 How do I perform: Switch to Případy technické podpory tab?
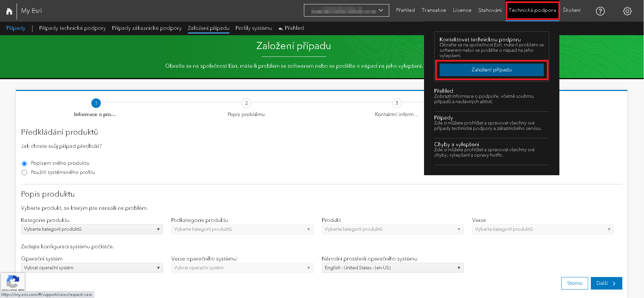click(x=72, y=28)
